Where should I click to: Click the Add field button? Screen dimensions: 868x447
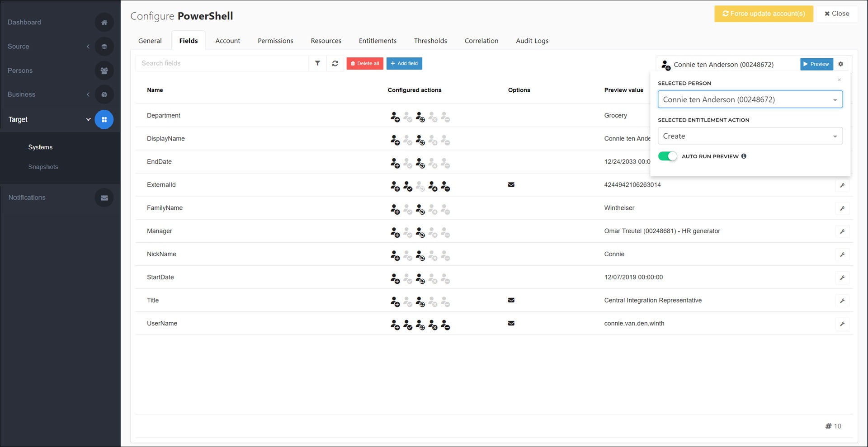click(x=404, y=63)
